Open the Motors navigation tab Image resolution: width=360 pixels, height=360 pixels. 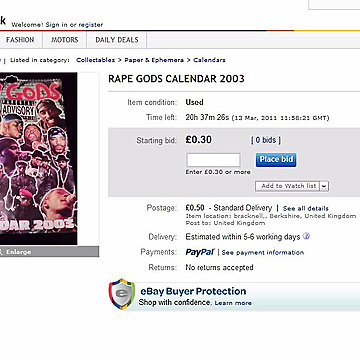pos(65,40)
